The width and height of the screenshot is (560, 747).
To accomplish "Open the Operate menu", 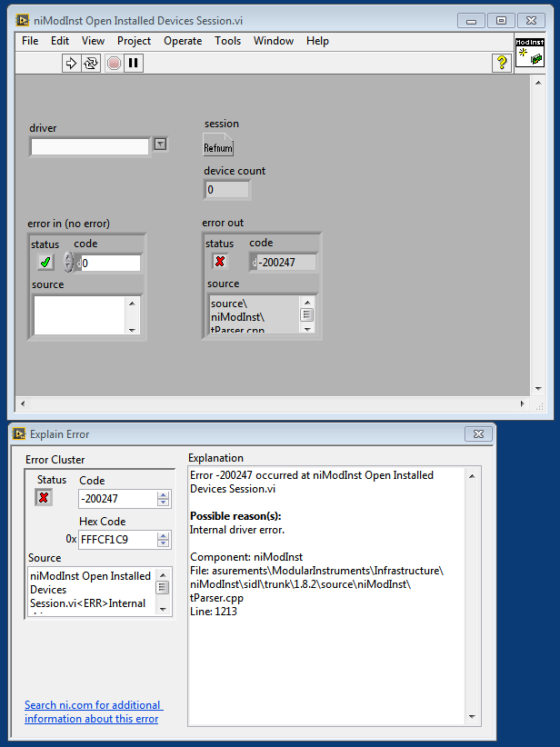I will tap(183, 41).
